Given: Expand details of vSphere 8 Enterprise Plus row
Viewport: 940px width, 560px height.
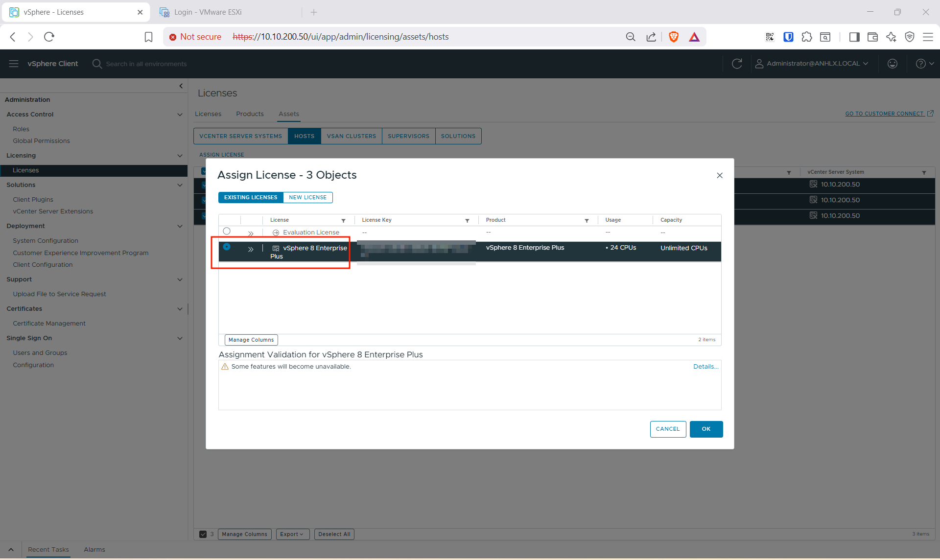Looking at the screenshot, I should [x=251, y=250].
